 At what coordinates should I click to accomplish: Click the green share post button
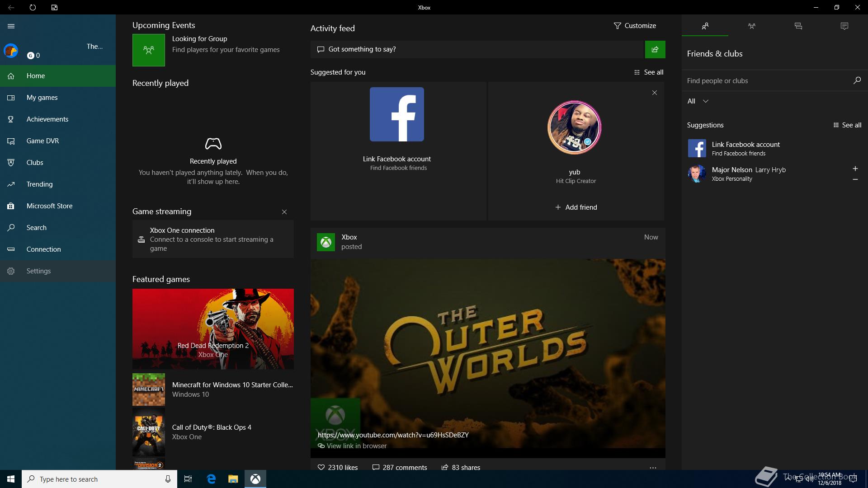point(655,49)
